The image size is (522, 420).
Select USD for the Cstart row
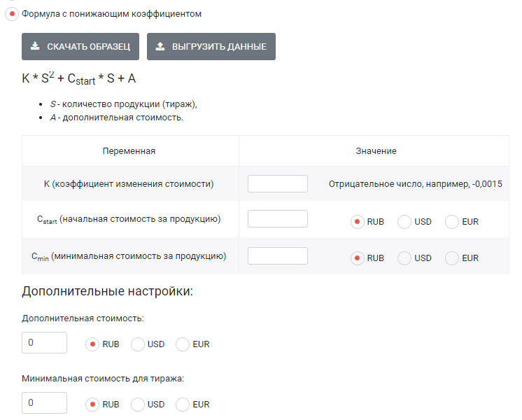pos(404,222)
